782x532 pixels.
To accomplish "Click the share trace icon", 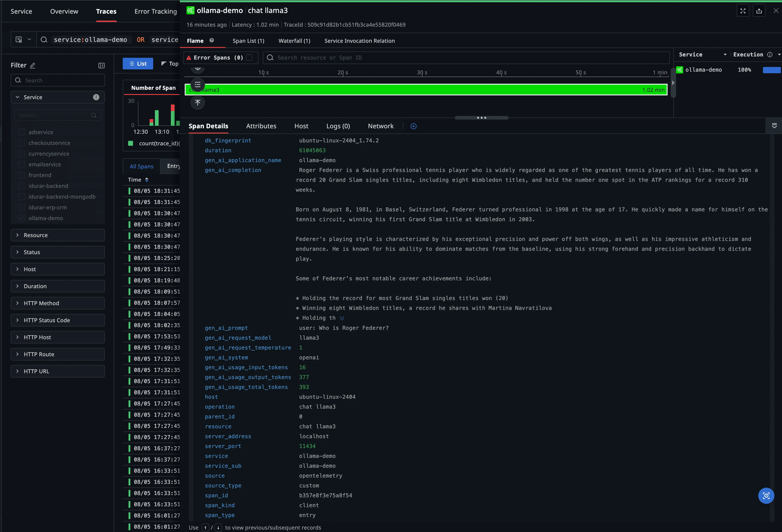I will [759, 11].
